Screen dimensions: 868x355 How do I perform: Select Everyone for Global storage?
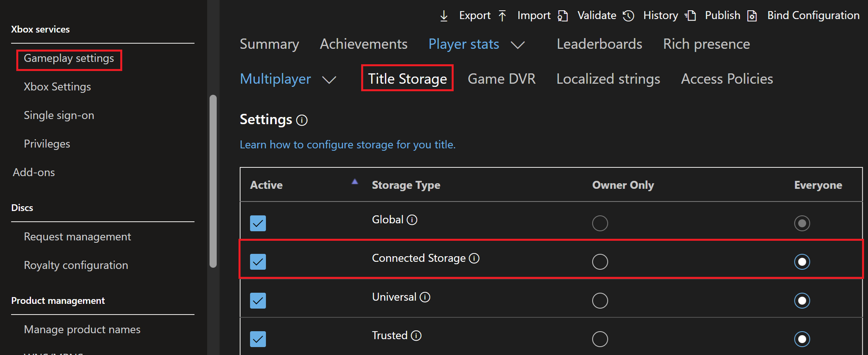pyautogui.click(x=802, y=223)
